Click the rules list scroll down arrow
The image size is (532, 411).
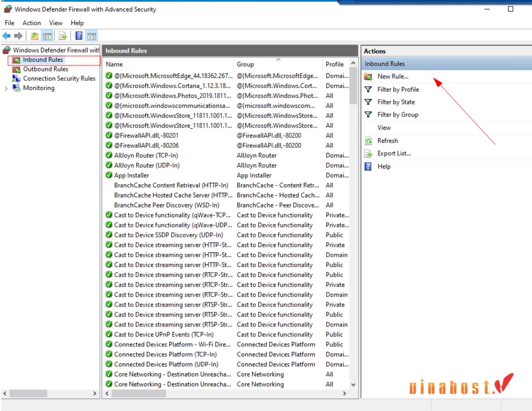[353, 385]
